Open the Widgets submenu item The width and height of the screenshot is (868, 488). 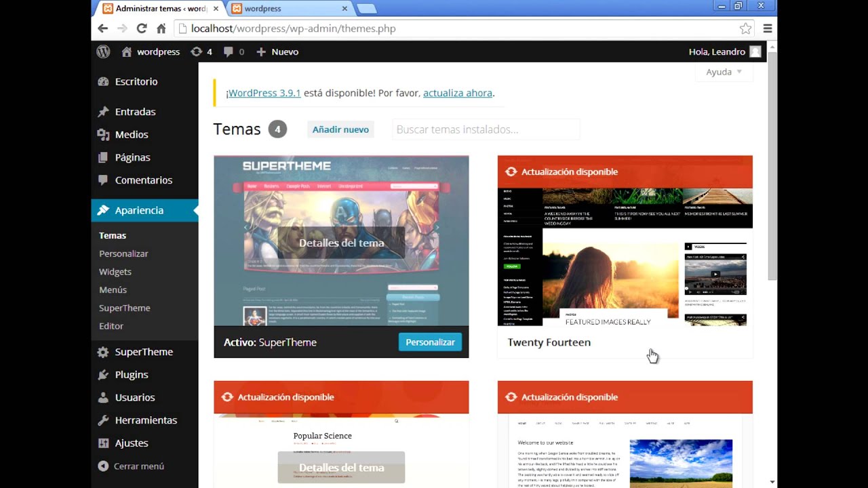[115, 272]
